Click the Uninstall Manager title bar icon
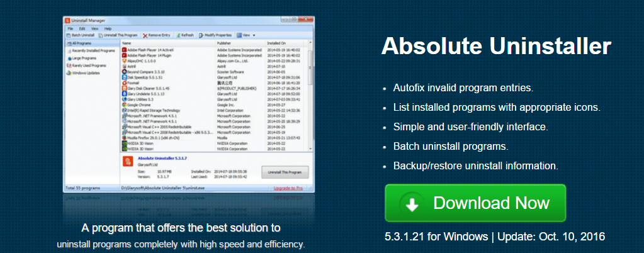Viewport: 644px width, 253px height. (x=68, y=20)
